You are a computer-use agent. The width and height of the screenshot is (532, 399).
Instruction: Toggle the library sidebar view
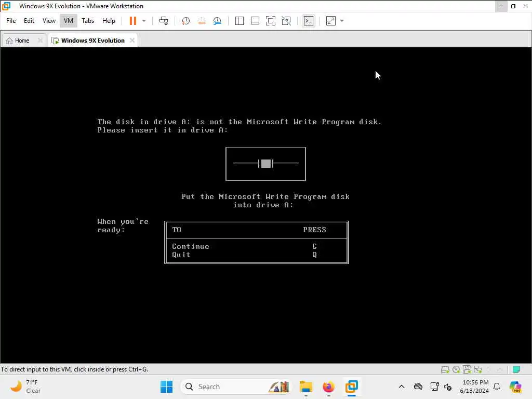tap(239, 21)
